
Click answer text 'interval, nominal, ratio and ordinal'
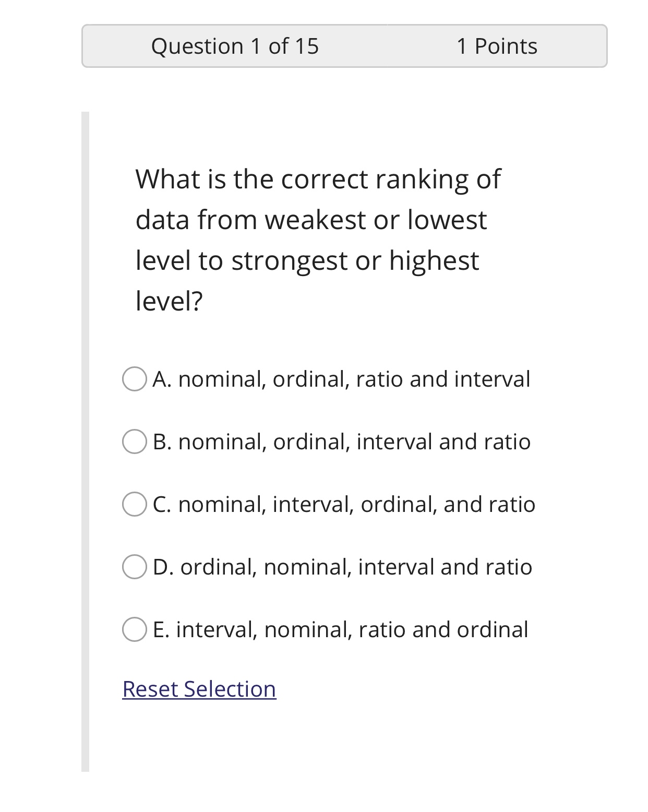352,629
